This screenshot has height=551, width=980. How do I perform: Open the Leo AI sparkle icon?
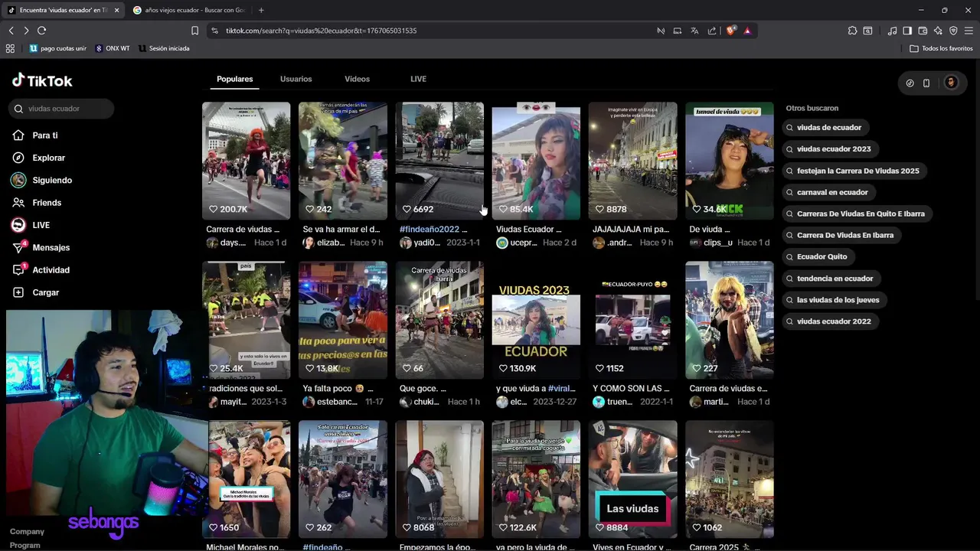tap(938, 31)
